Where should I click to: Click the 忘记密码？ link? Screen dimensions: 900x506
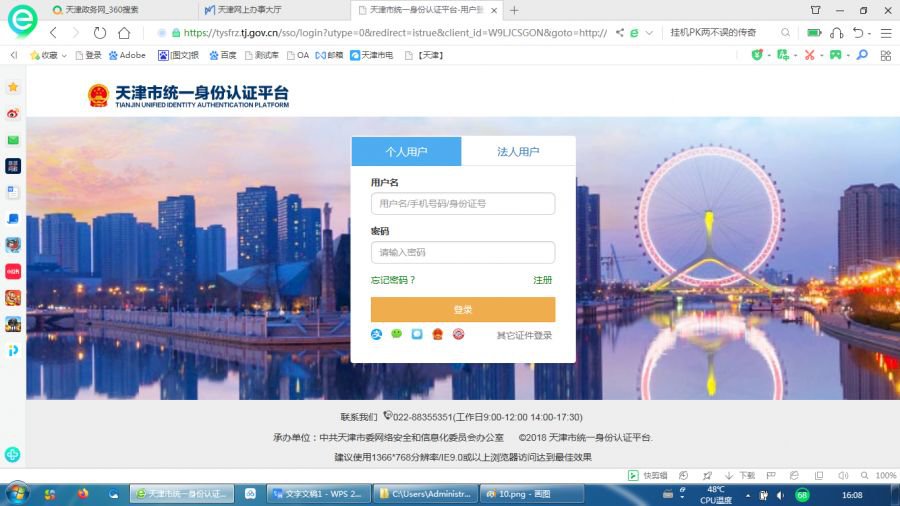pyautogui.click(x=393, y=280)
